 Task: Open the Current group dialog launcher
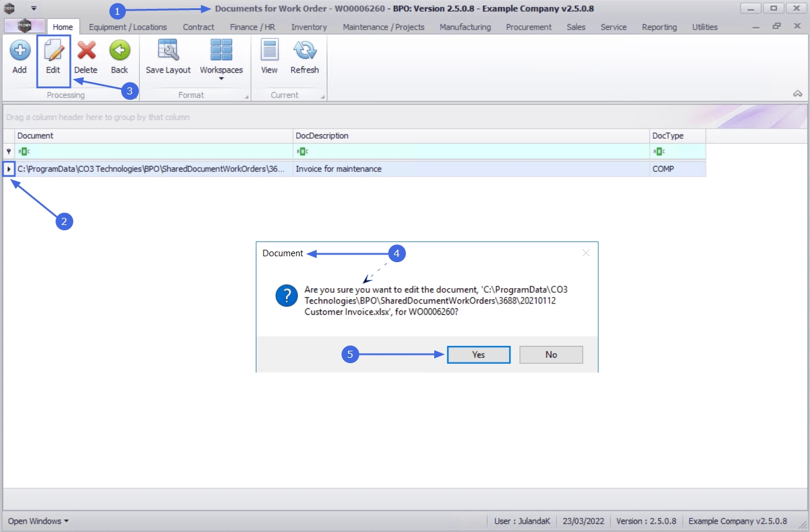pos(323,97)
